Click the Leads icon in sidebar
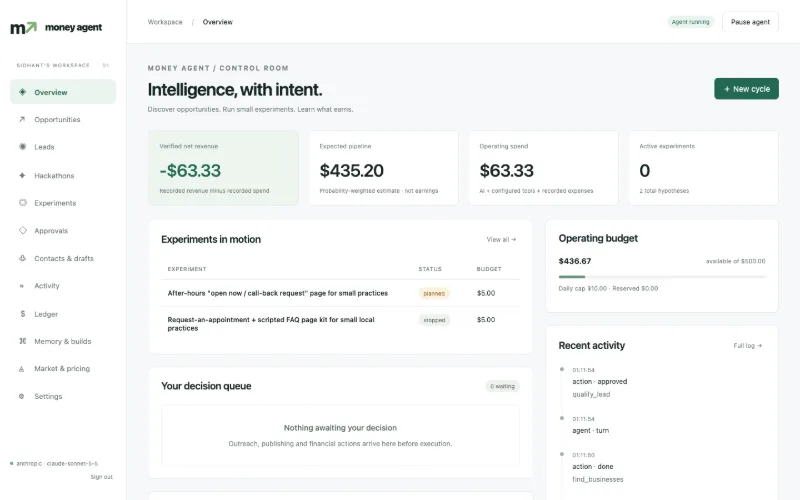800x500 pixels. (x=22, y=147)
